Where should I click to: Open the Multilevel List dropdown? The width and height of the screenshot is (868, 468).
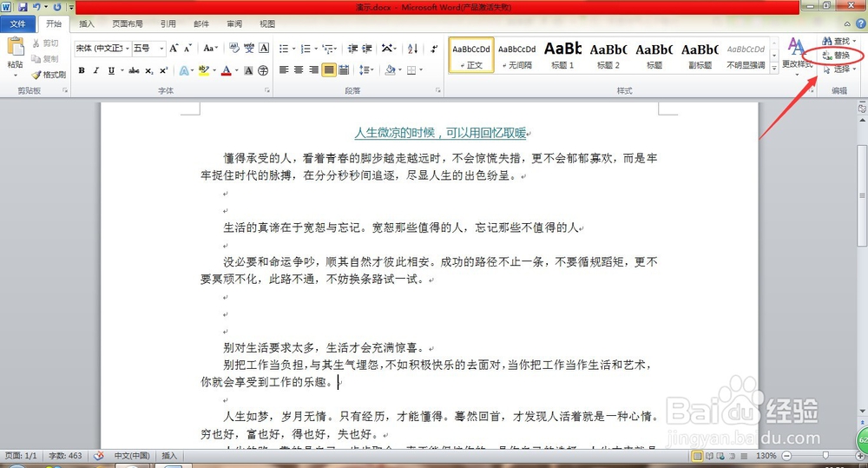pos(329,49)
